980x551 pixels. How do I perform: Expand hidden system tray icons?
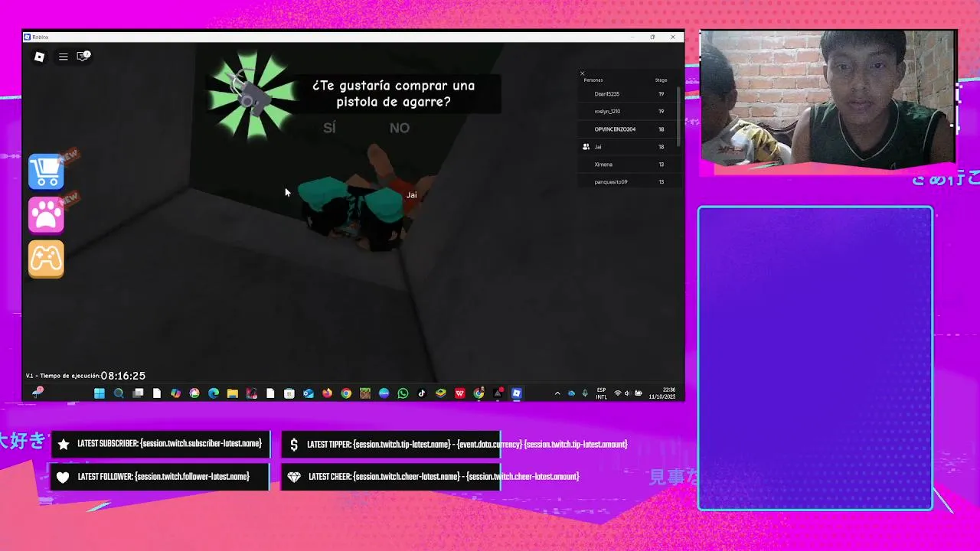(557, 393)
